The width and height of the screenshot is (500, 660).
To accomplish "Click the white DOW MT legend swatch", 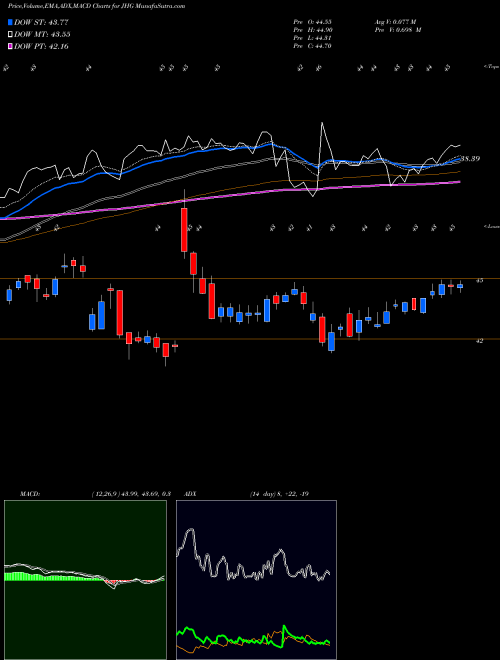I will click(10, 35).
